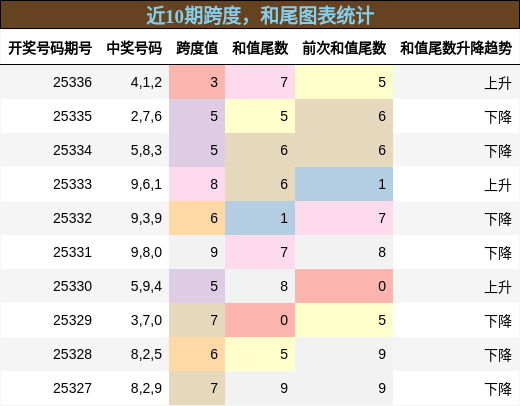Click winning numbers 8,2,9

pyautogui.click(x=146, y=388)
